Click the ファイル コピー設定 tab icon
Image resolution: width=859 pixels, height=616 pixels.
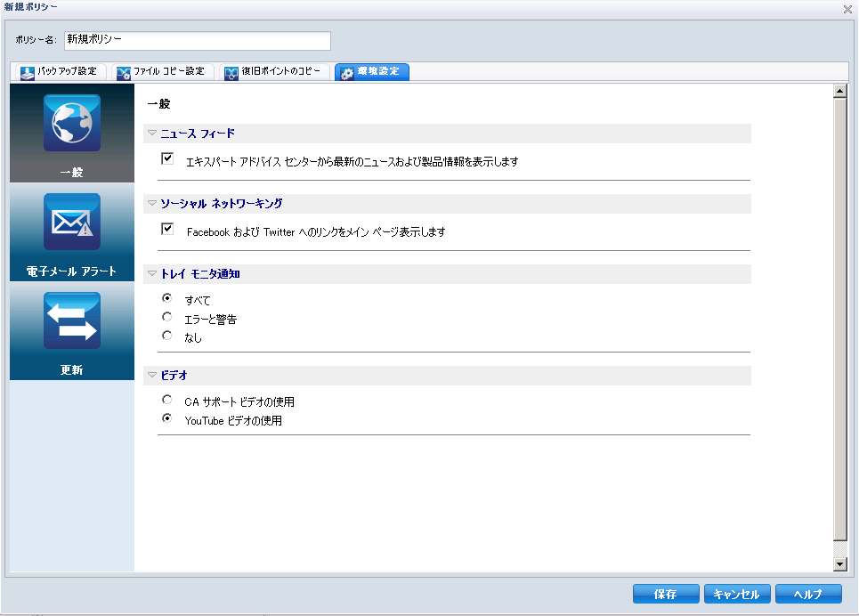123,72
